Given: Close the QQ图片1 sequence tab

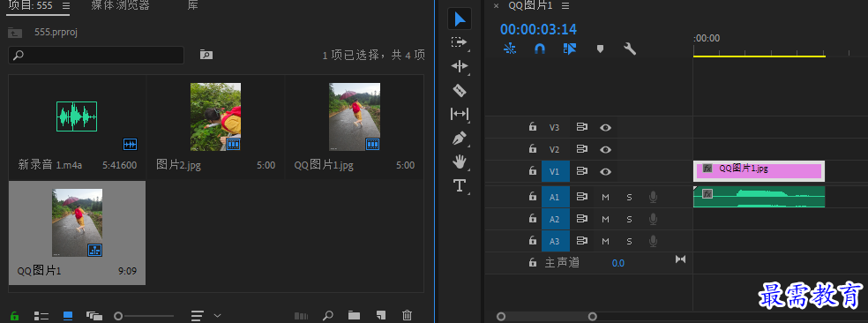Looking at the screenshot, I should pyautogui.click(x=496, y=5).
